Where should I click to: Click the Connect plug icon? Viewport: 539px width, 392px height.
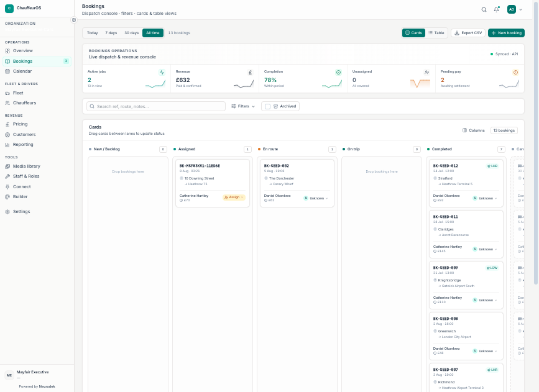coord(7,187)
